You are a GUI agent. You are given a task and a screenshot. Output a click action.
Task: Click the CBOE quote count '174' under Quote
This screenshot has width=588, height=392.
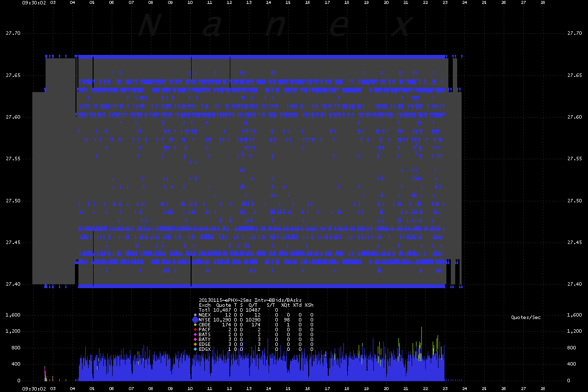[226, 324]
